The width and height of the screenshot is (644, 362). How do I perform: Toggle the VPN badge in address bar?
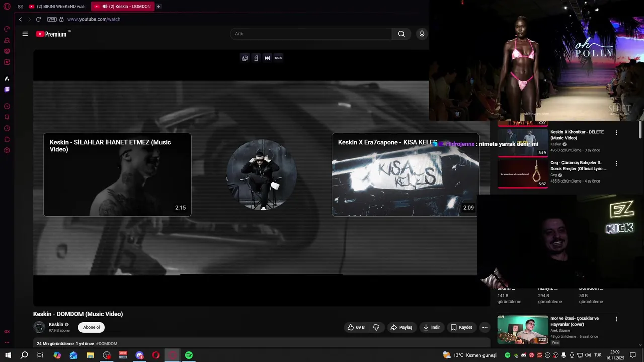click(52, 19)
